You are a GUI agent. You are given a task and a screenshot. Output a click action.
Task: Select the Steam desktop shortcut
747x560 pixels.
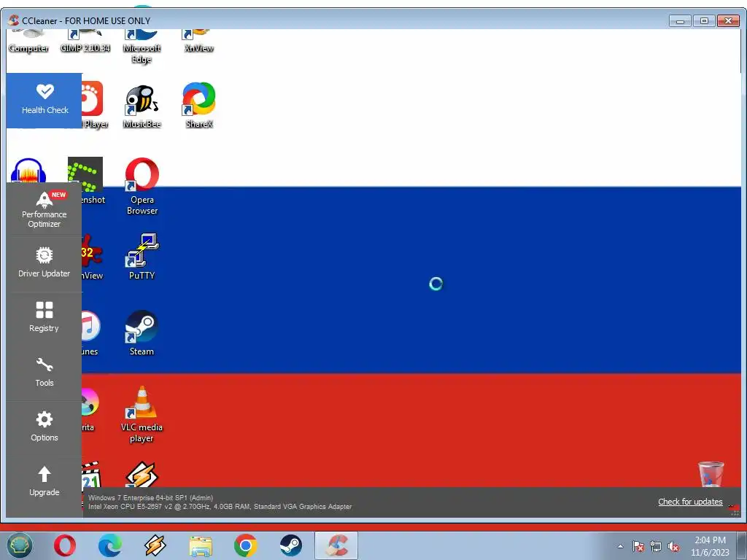[x=142, y=333]
